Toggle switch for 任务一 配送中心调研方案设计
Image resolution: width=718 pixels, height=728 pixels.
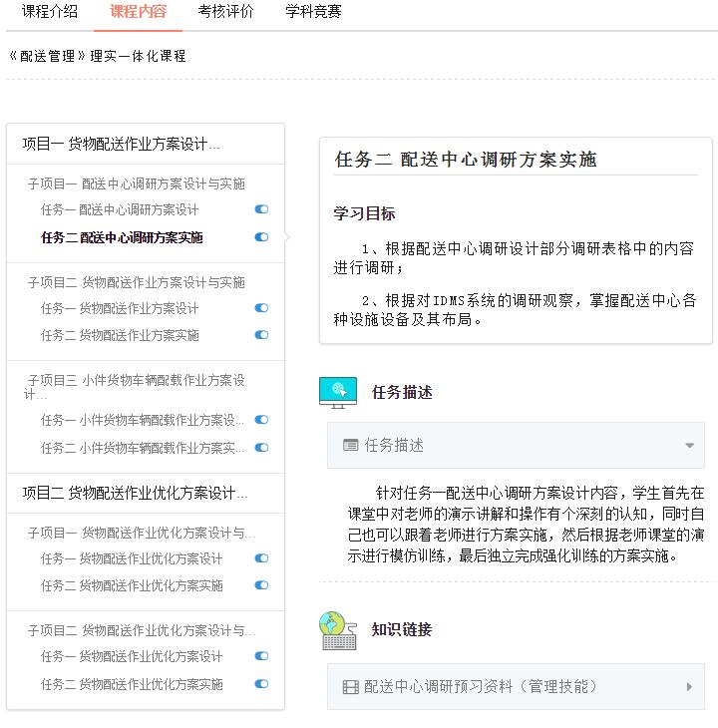[x=261, y=209]
